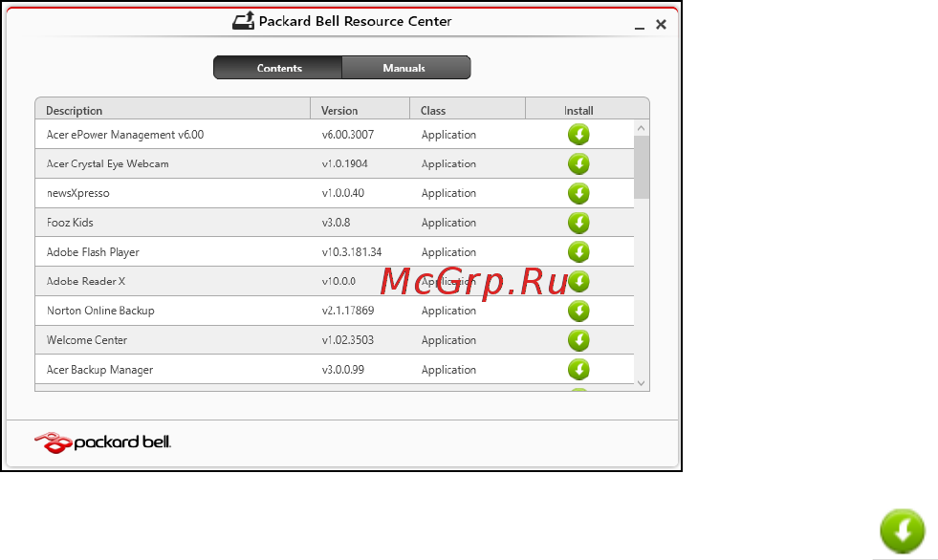The width and height of the screenshot is (938, 560).
Task: Click version 'v3.0.0.99' cell
Action: (x=342, y=370)
